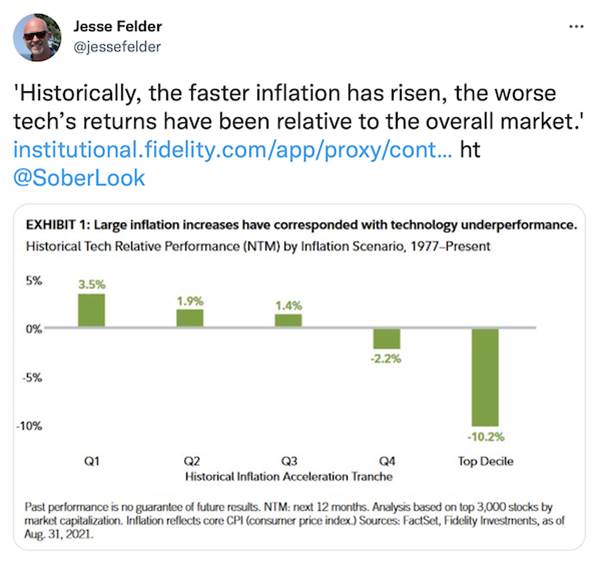Click the EXHIBIT 1 chart title
The image size is (601, 564).
point(301,225)
